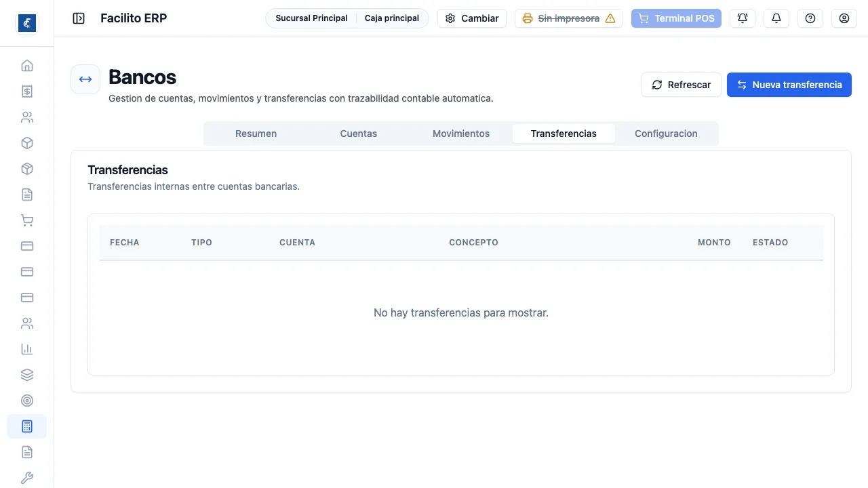Go to the Configuracion tab
The height and width of the screenshot is (488, 868).
point(666,134)
